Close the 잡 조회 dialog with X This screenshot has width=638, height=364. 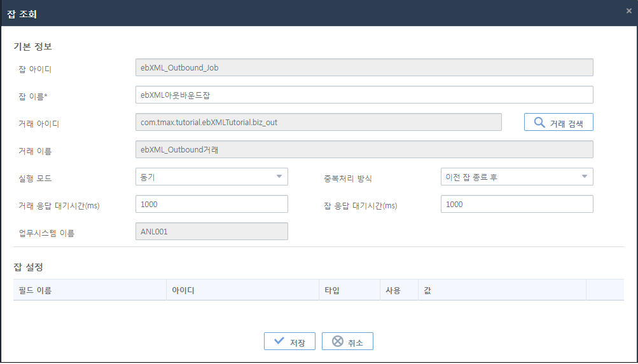[628, 11]
